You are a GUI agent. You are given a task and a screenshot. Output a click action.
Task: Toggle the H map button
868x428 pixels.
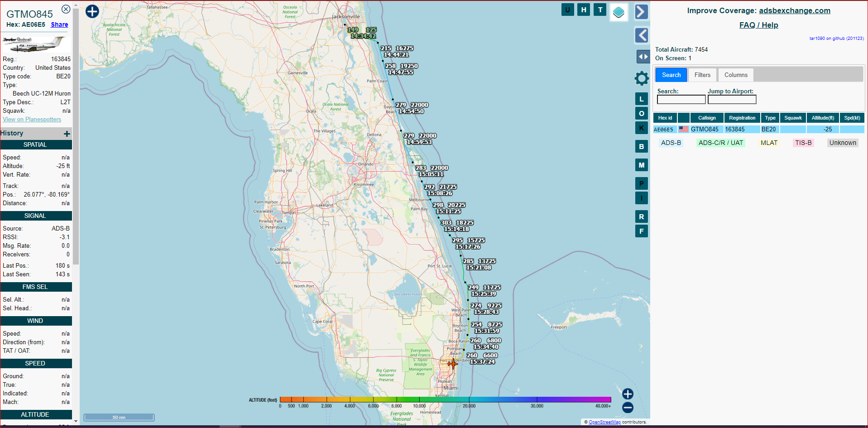pos(584,10)
